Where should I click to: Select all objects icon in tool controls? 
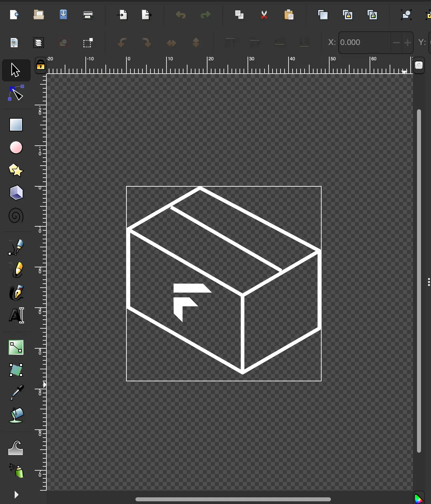tap(14, 43)
